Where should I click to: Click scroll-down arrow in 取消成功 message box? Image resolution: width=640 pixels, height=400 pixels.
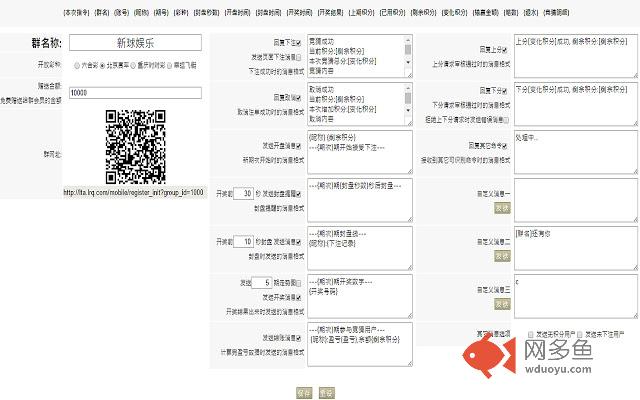(408, 110)
